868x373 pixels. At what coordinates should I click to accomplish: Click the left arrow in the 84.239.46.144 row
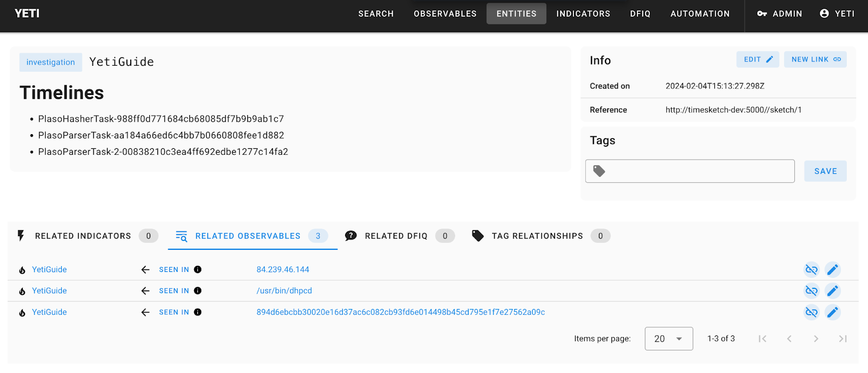pos(145,269)
